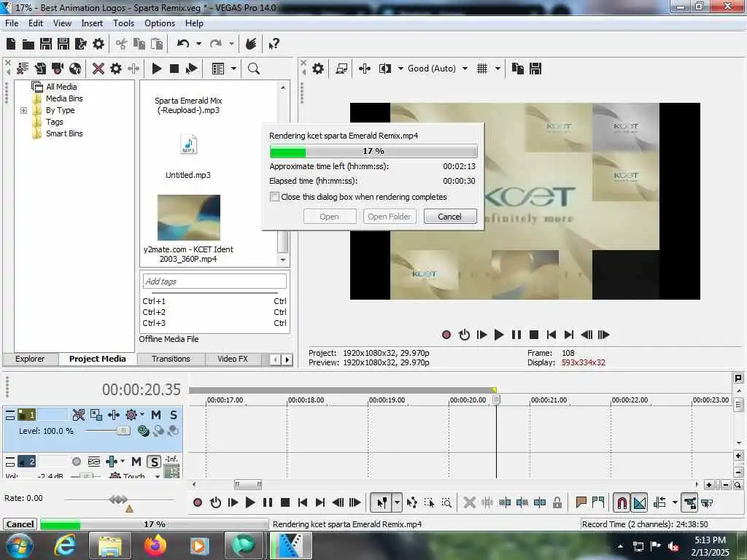Click Remove selected media red X
747x560 pixels.
(x=98, y=69)
